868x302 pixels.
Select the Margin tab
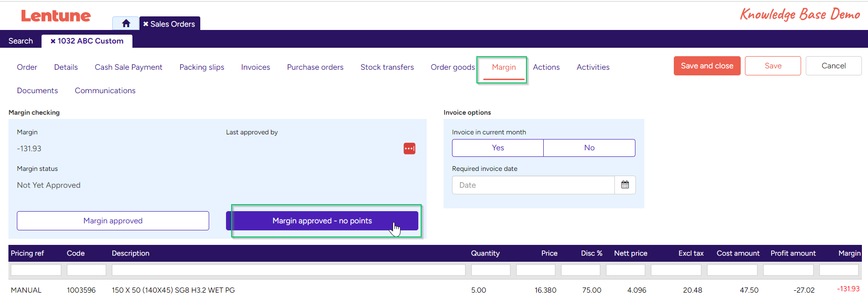(504, 67)
